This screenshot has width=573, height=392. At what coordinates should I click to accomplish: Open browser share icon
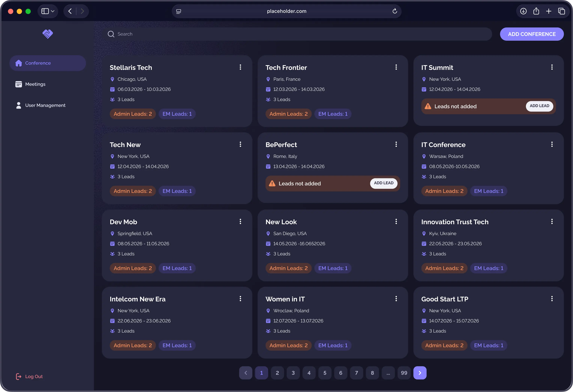[x=536, y=11]
